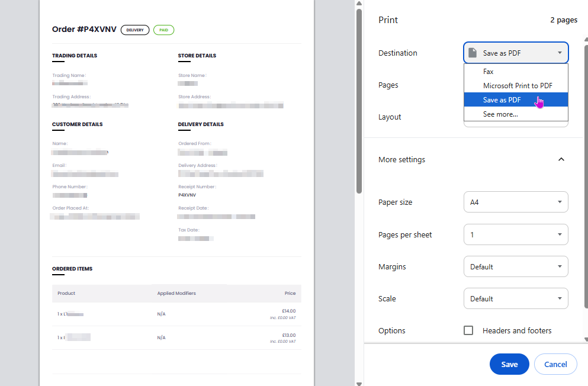Click the PDF document icon in Destination field

(x=473, y=53)
